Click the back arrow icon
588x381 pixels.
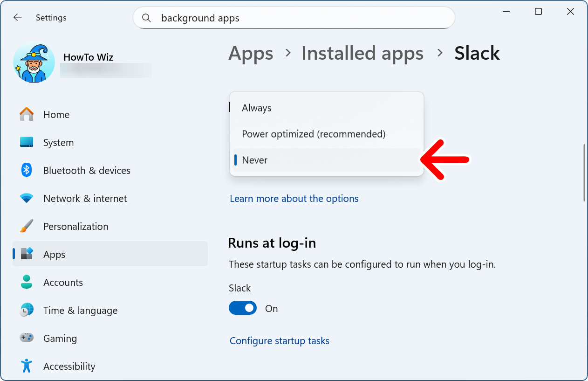[x=18, y=18]
